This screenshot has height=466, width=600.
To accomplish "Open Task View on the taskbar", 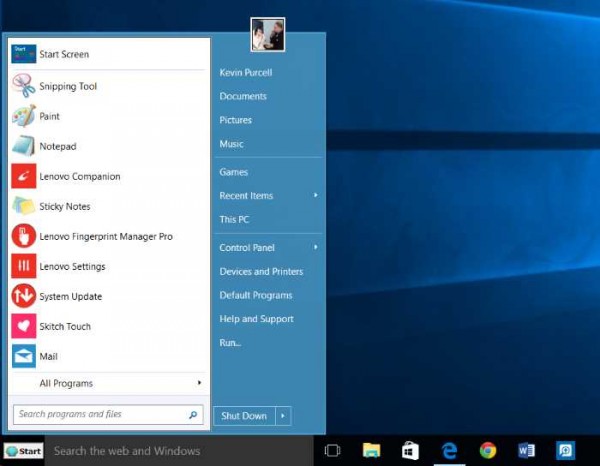I will (332, 450).
